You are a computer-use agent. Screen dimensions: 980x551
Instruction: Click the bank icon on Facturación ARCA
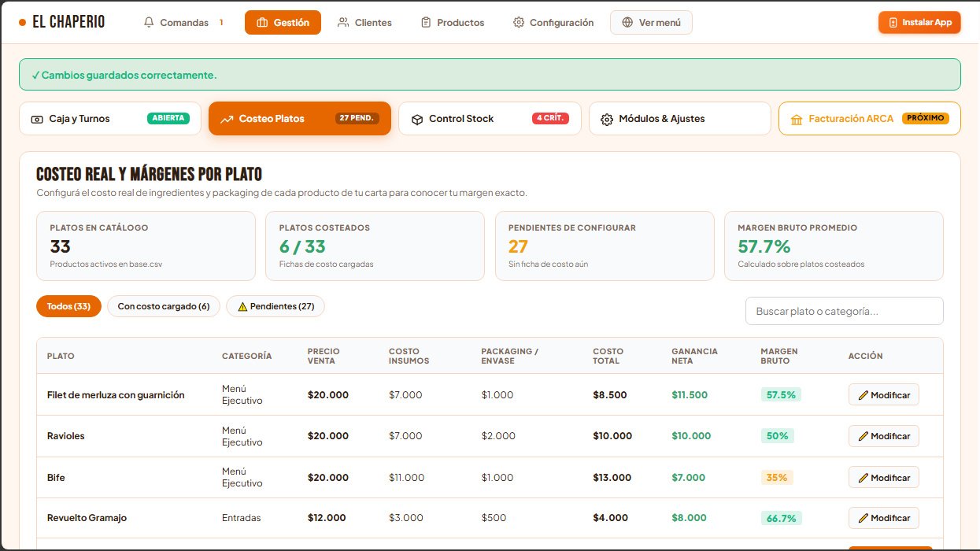coord(797,119)
